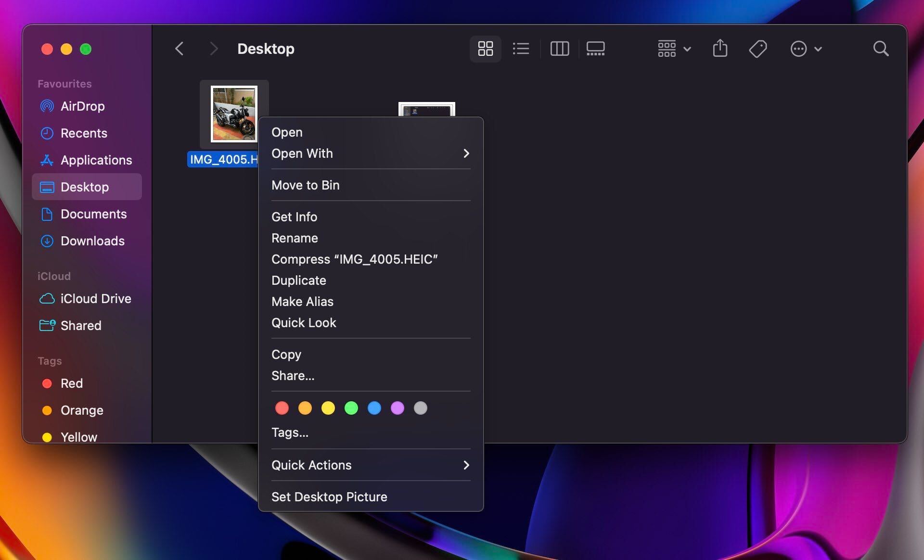
Task: Apply the gray tag color dot
Action: pos(421,408)
